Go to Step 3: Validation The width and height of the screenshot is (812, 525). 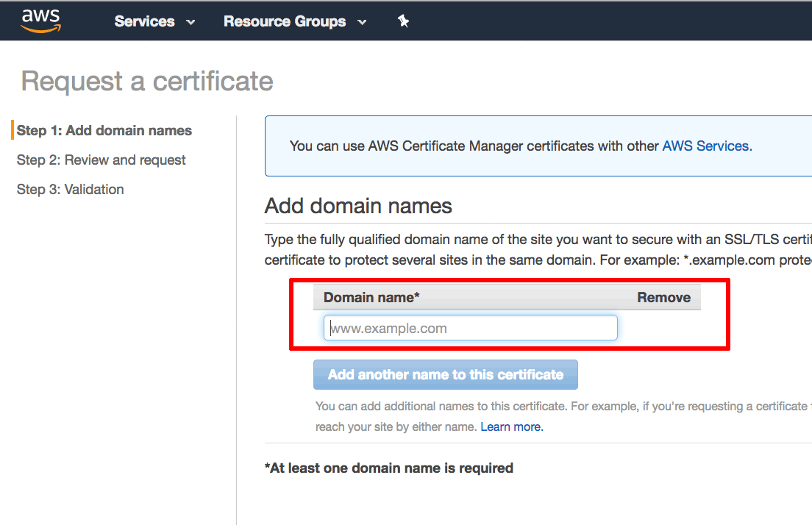click(71, 190)
